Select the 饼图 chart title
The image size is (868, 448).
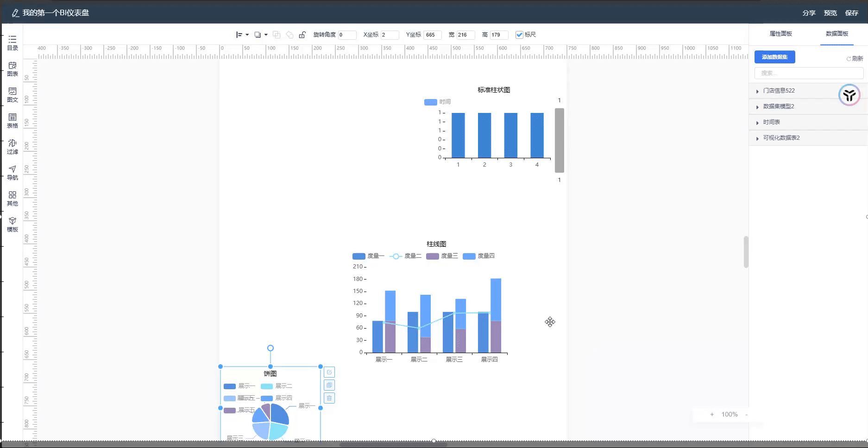pyautogui.click(x=270, y=373)
